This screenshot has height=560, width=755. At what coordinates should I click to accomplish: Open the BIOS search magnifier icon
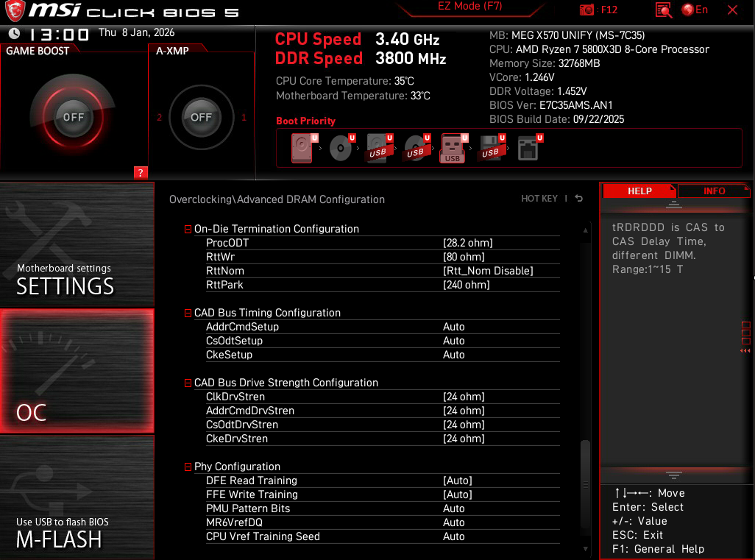click(664, 10)
